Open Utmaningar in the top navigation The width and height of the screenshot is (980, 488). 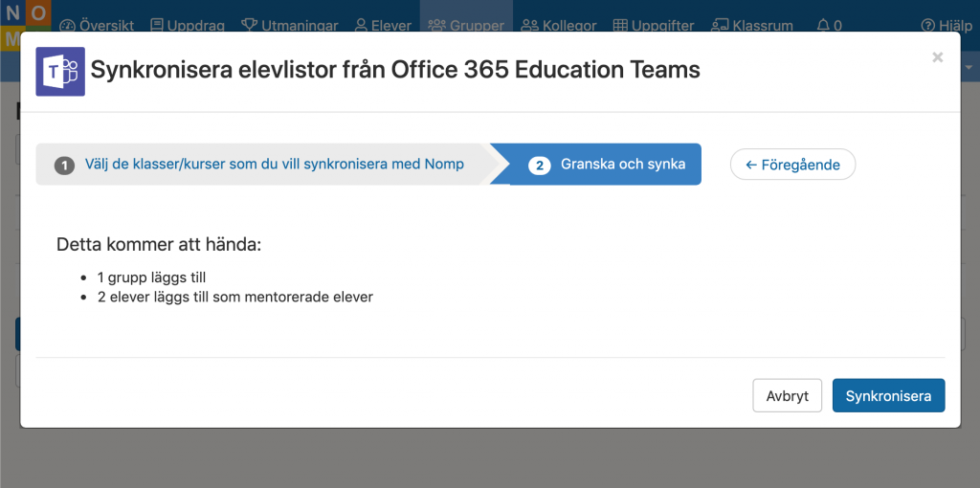coord(290,26)
